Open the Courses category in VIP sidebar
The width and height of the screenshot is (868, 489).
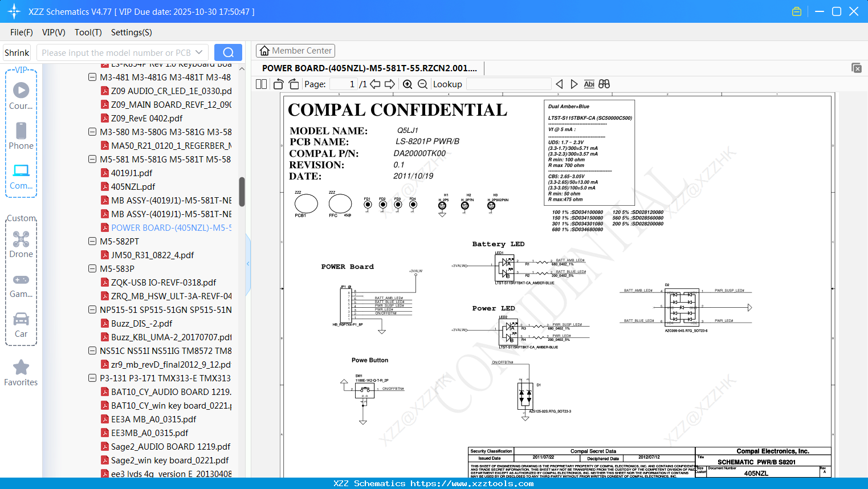[x=21, y=96]
